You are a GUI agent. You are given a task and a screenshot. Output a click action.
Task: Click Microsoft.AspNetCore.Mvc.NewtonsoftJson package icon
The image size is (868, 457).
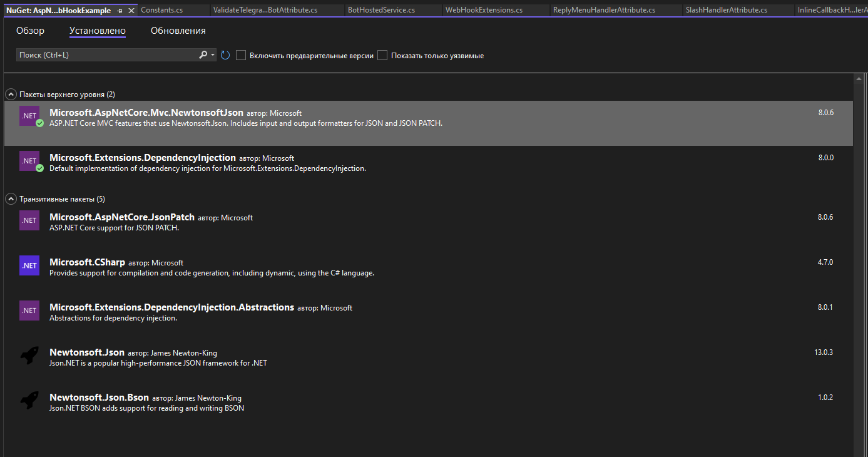point(29,116)
